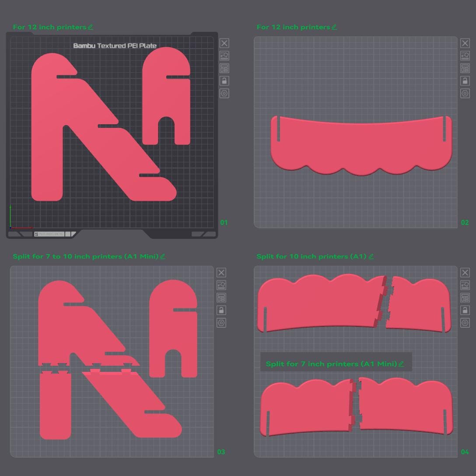Remove plate 04 with its X icon

click(x=465, y=273)
